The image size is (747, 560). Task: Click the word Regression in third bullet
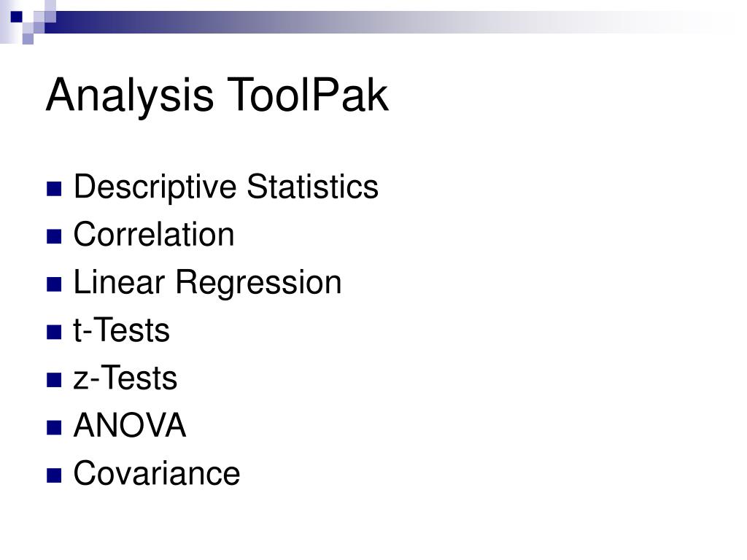tap(259, 283)
